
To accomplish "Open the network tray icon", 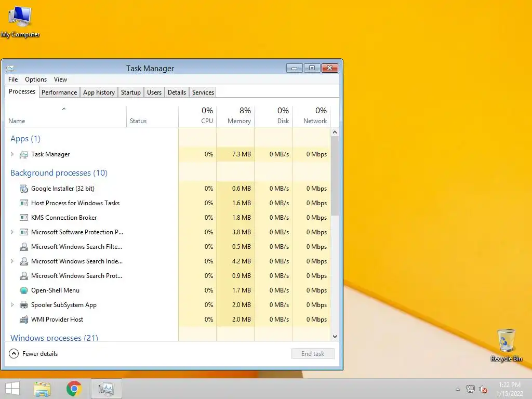I will (471, 389).
